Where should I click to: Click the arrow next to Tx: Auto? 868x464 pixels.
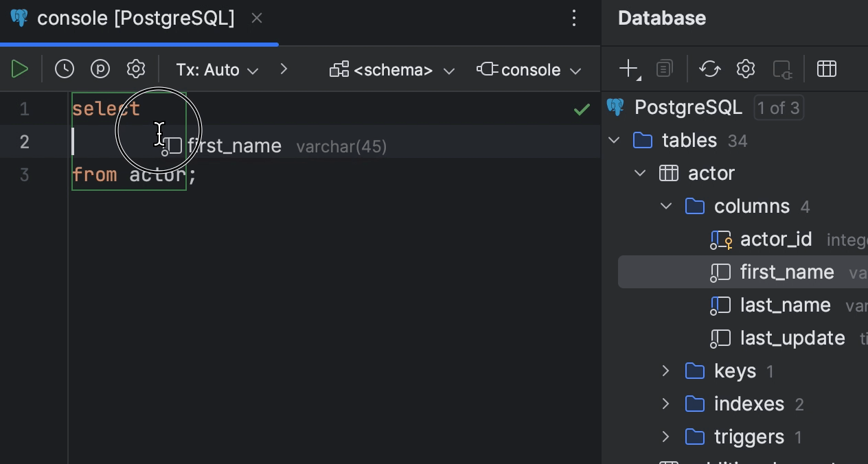click(284, 69)
